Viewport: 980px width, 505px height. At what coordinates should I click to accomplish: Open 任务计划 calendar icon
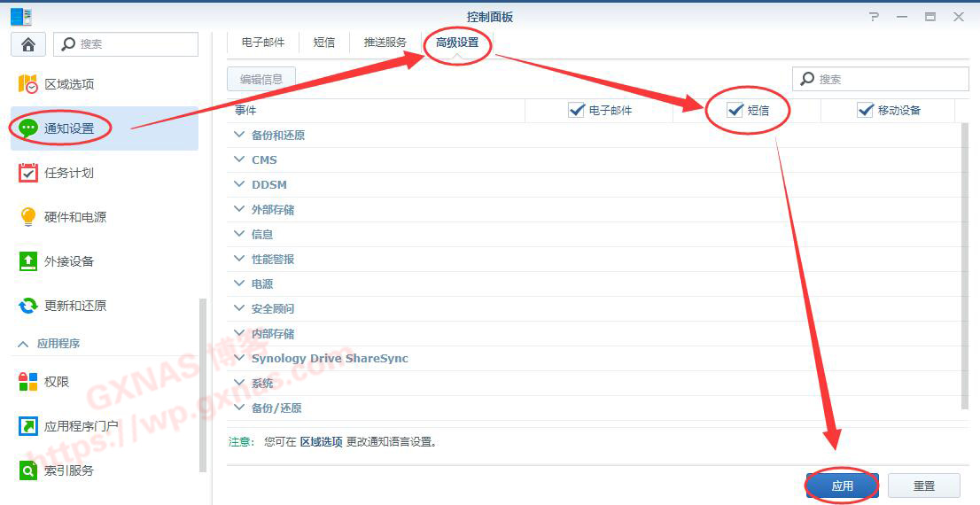(x=28, y=173)
